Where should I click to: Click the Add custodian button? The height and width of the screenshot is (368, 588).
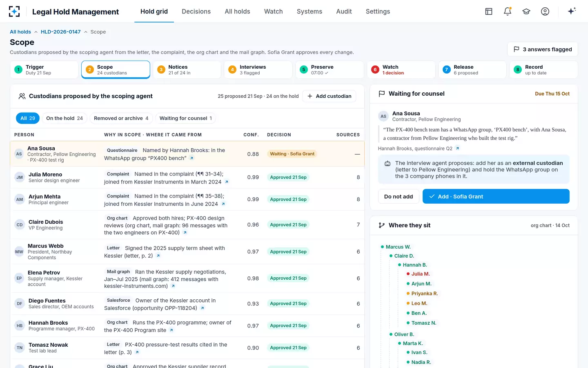pos(329,96)
